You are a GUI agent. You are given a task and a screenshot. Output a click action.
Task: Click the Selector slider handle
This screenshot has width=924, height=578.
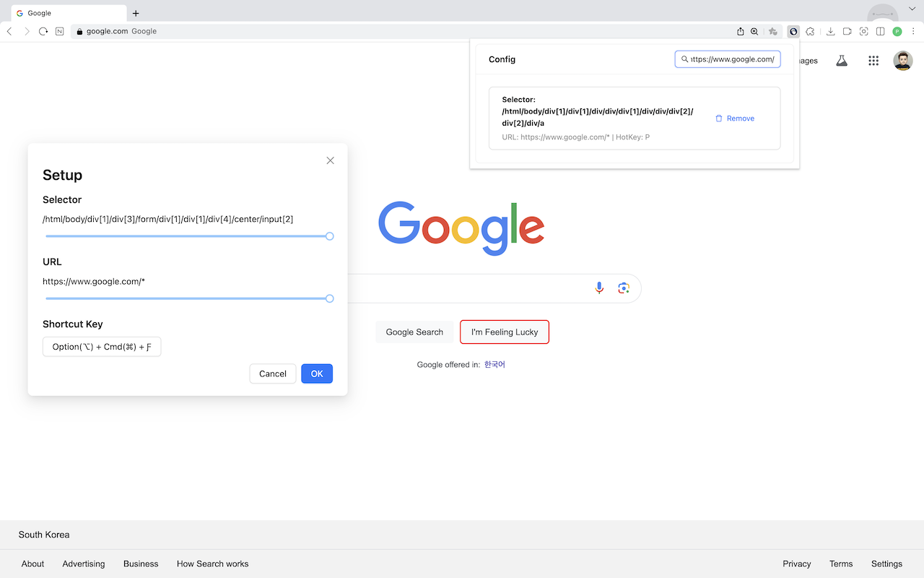point(330,236)
